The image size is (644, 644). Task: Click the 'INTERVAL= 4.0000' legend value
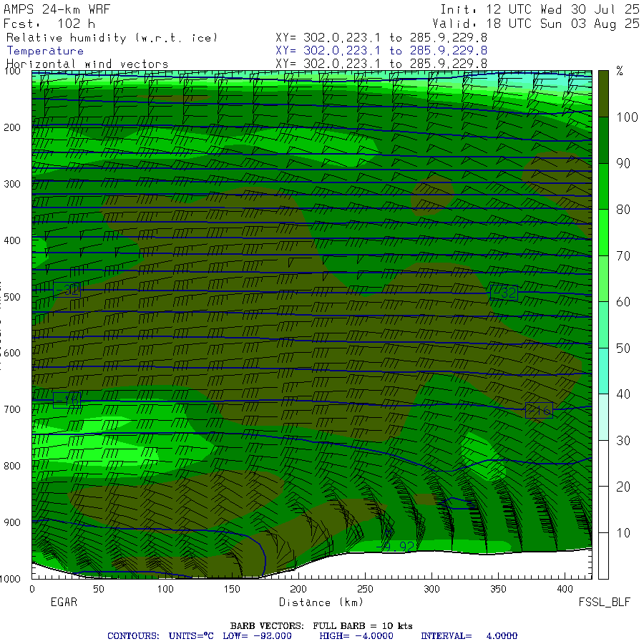point(469,636)
